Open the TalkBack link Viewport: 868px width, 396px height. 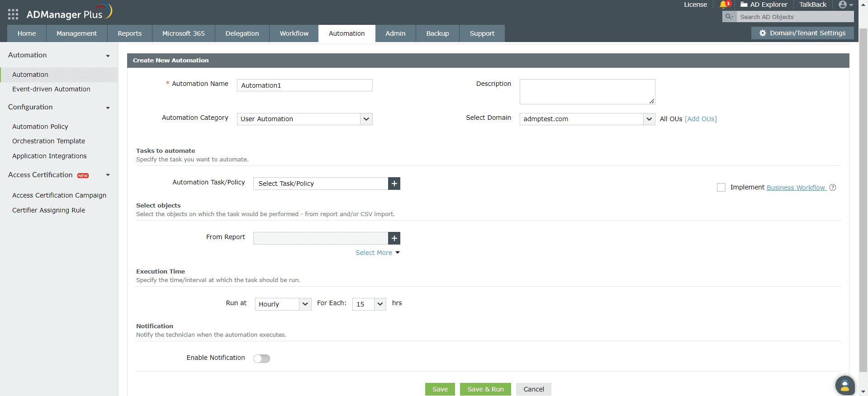click(x=812, y=5)
